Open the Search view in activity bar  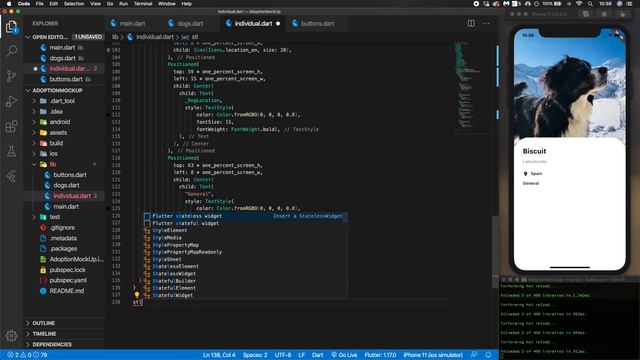point(11,51)
